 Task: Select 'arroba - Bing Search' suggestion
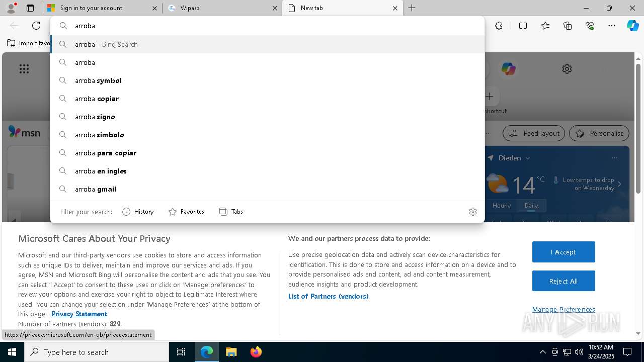(267, 44)
